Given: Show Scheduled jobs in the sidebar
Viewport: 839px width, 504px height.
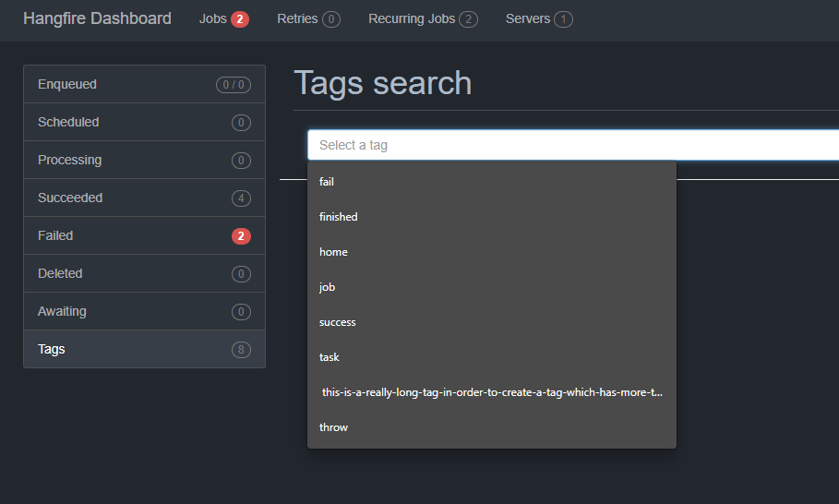Looking at the screenshot, I should point(145,123).
